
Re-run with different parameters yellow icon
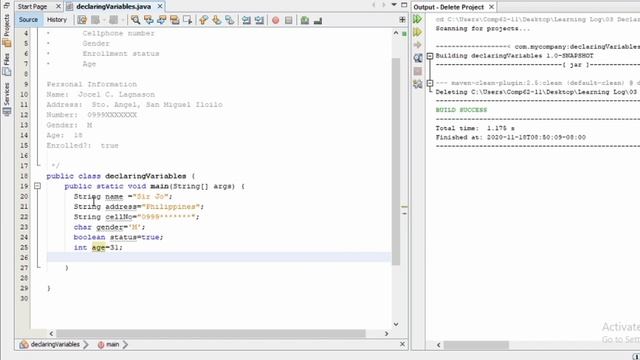[418, 32]
